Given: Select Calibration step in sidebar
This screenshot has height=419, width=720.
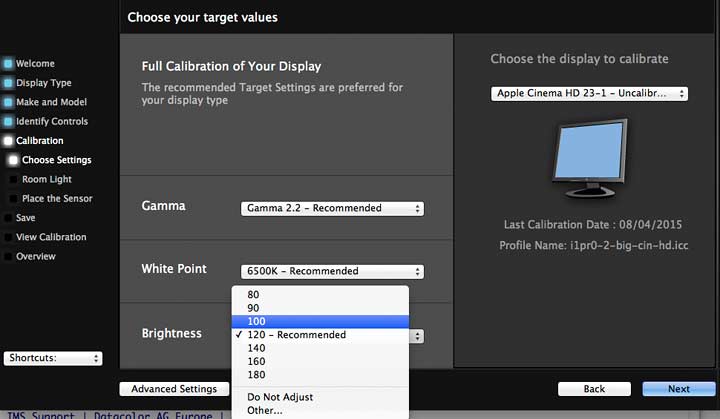Looking at the screenshot, I should pyautogui.click(x=39, y=141).
